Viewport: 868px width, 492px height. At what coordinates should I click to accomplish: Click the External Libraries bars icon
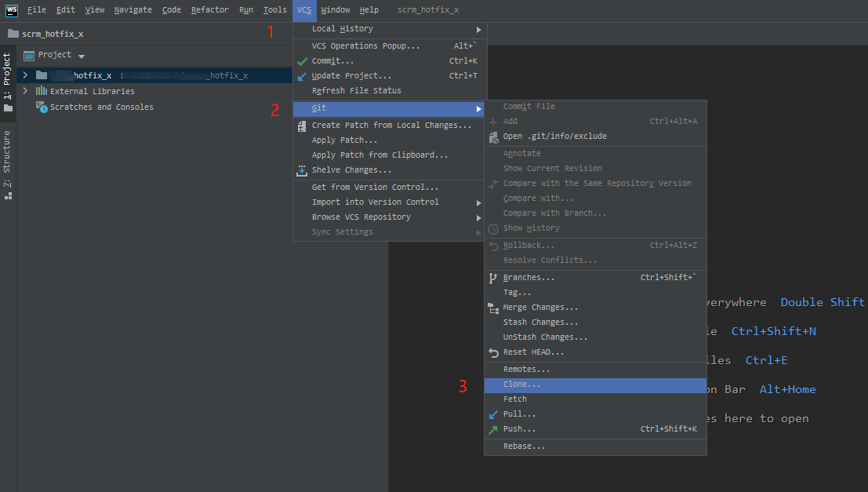(42, 91)
